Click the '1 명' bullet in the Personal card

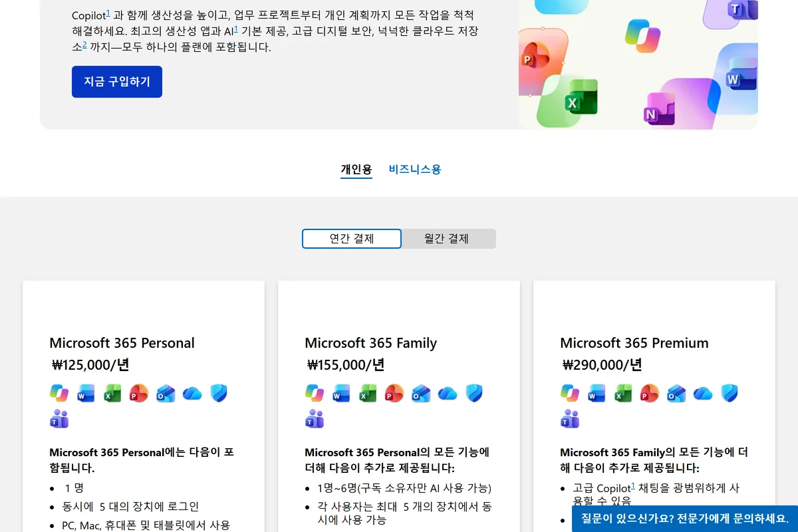[73, 487]
